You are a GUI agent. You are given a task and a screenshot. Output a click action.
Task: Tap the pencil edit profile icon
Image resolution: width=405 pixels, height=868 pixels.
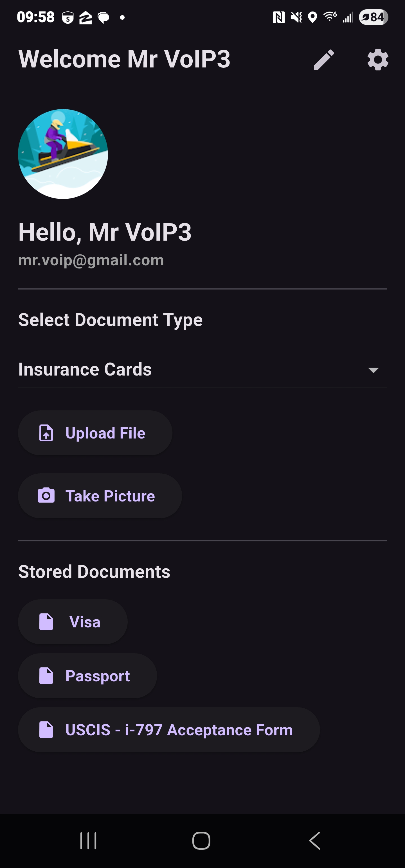324,60
